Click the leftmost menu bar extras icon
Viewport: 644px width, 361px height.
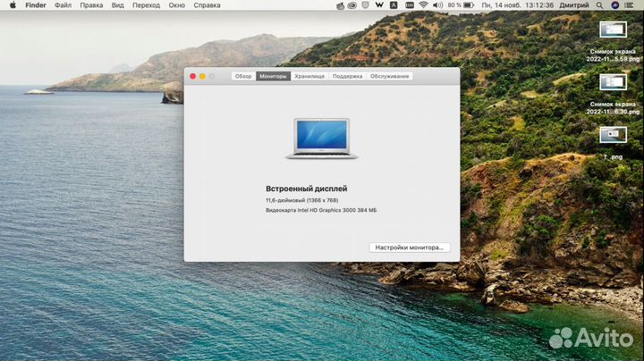tap(340, 5)
